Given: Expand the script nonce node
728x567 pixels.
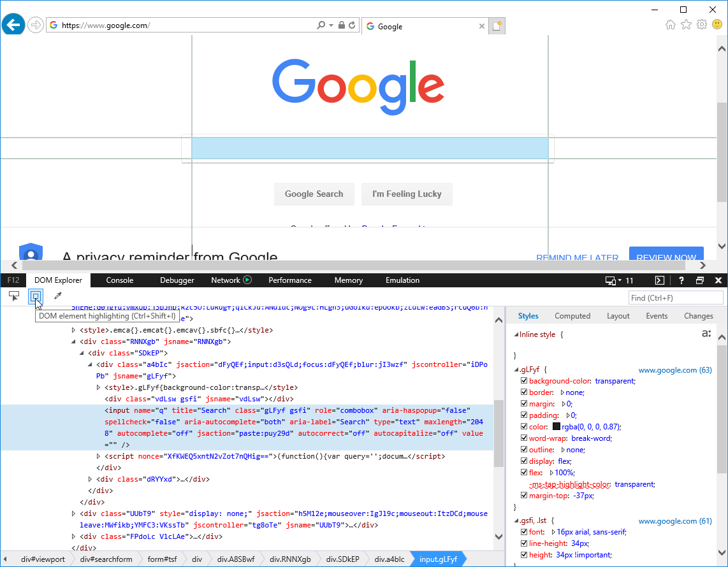Looking at the screenshot, I should (x=98, y=456).
